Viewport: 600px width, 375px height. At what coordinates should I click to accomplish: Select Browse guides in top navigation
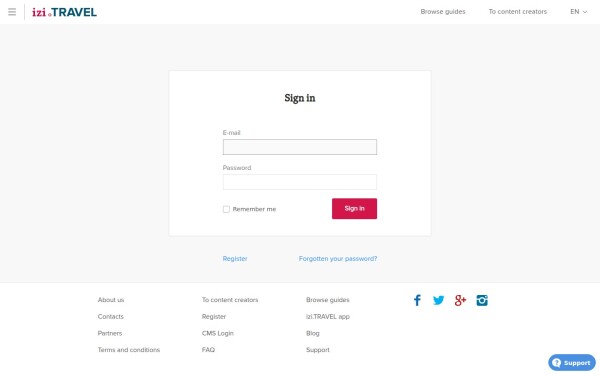click(443, 12)
